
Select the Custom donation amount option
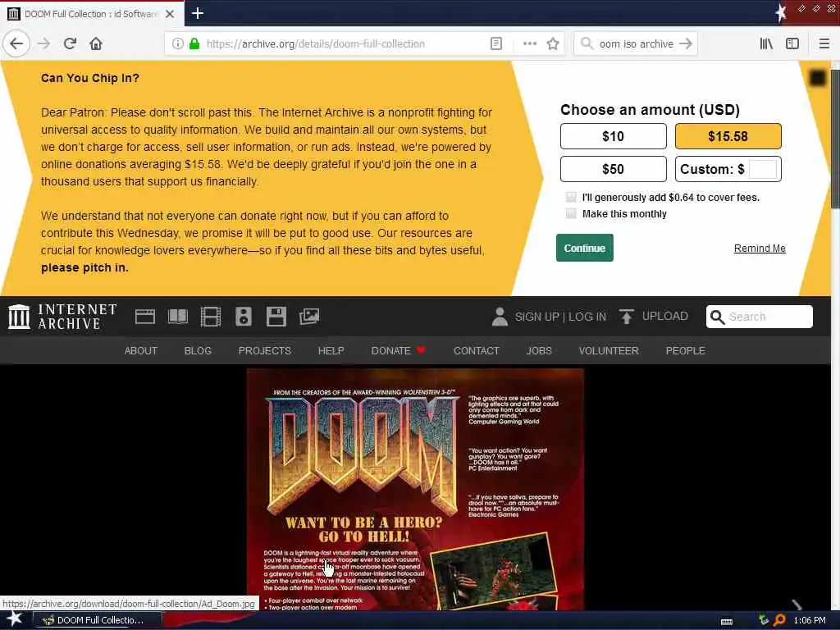pyautogui.click(x=728, y=169)
